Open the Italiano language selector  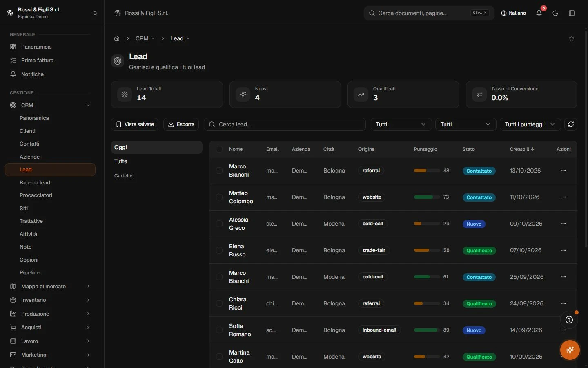[514, 13]
